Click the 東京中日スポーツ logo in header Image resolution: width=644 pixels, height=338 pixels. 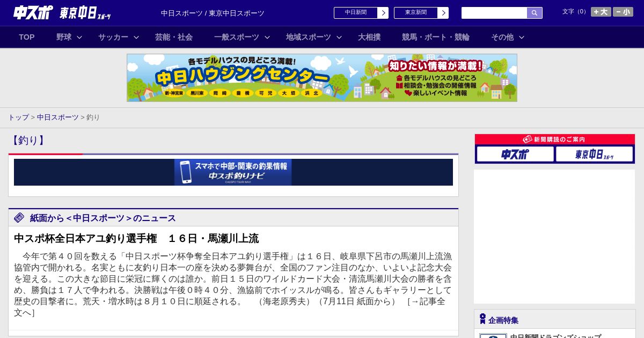pyautogui.click(x=85, y=13)
